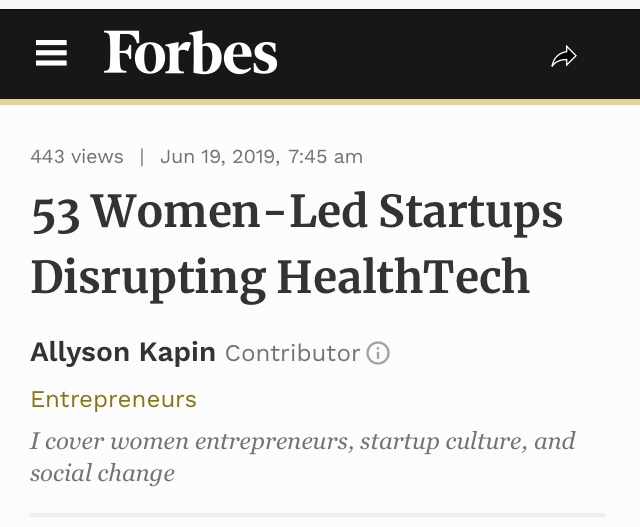Click the phrase "social change" in the tagline

coord(102,473)
